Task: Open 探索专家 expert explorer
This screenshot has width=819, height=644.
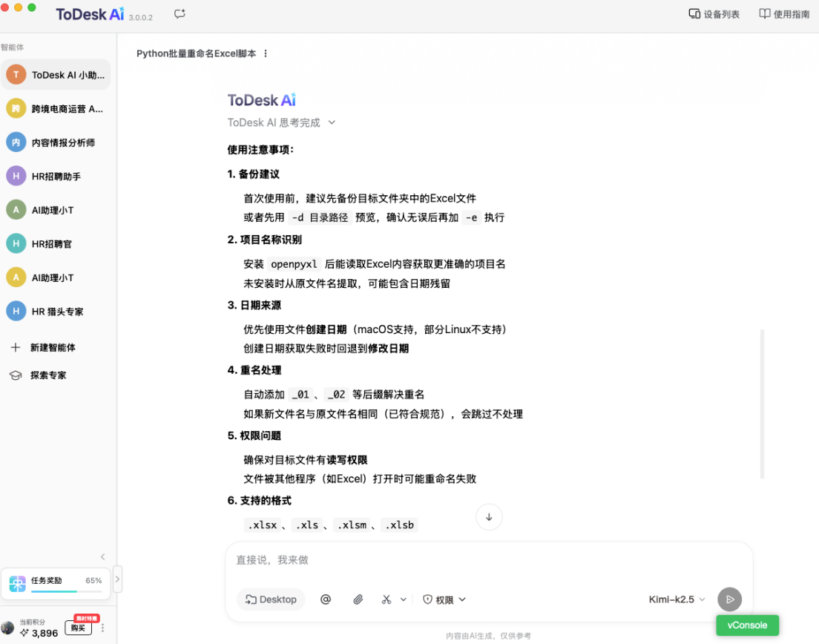Action: point(39,375)
